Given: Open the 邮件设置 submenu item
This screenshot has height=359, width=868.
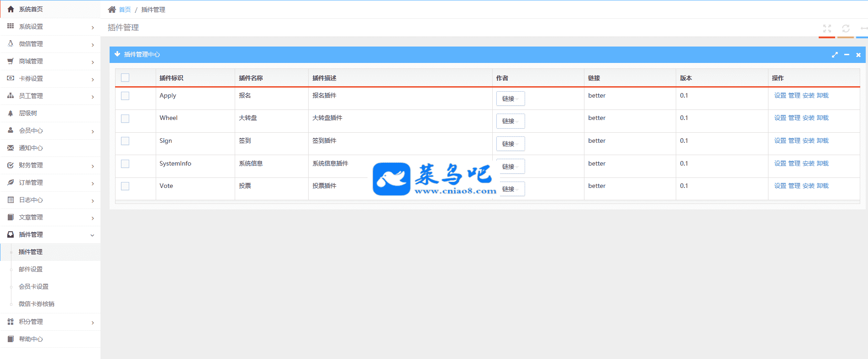Looking at the screenshot, I should point(31,270).
